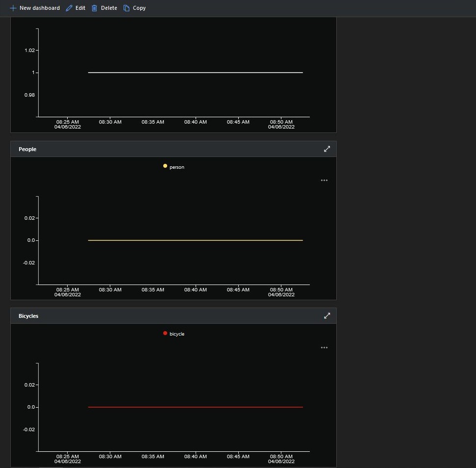This screenshot has width=476, height=468.
Task: Toggle the red bicycle legend dot
Action: [x=165, y=333]
